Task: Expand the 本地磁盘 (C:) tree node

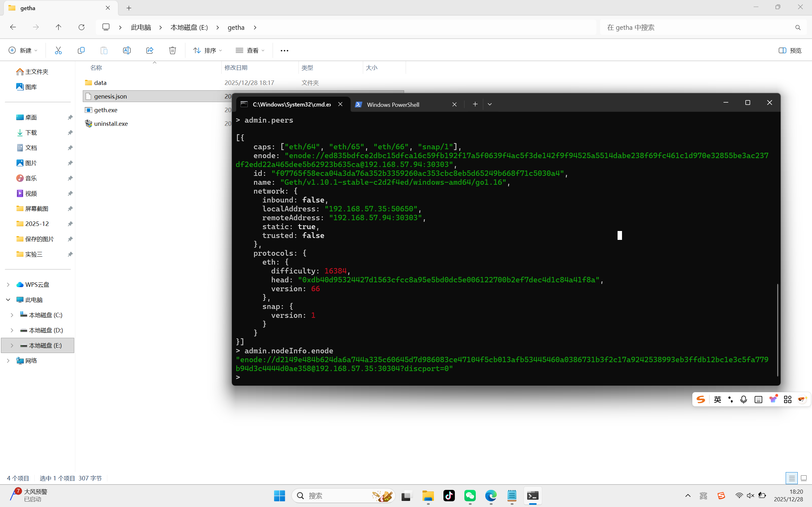Action: tap(12, 315)
